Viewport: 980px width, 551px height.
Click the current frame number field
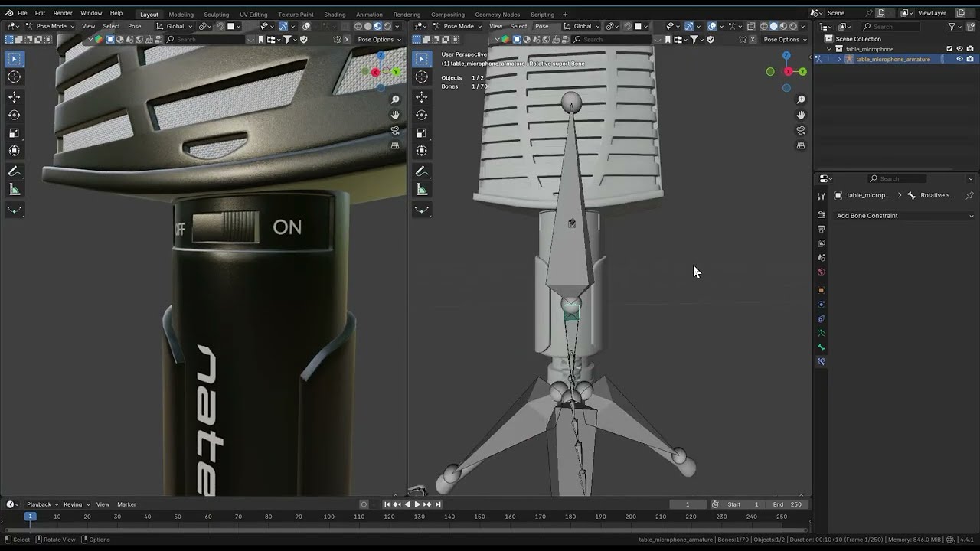tap(688, 504)
